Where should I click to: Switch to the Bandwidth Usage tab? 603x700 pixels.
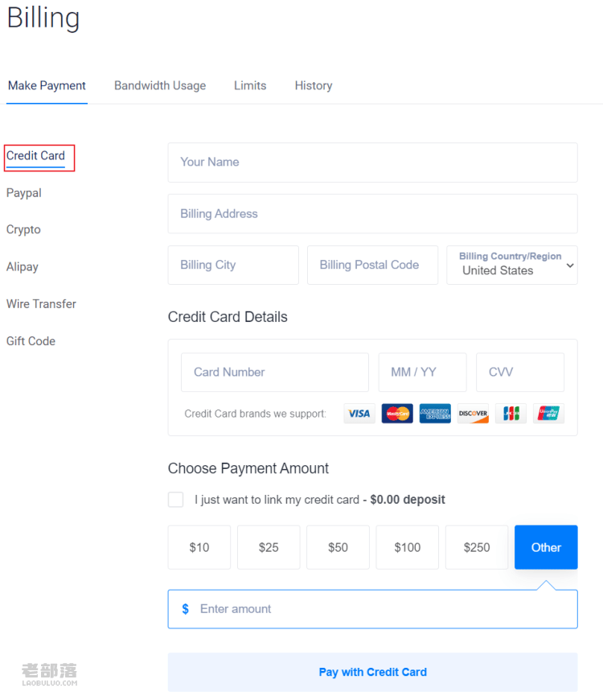[160, 86]
